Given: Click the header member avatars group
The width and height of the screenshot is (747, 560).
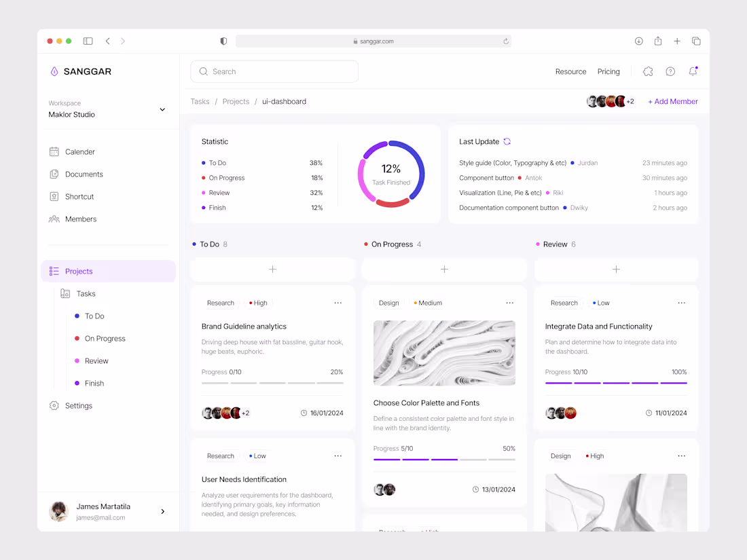Looking at the screenshot, I should point(611,101).
